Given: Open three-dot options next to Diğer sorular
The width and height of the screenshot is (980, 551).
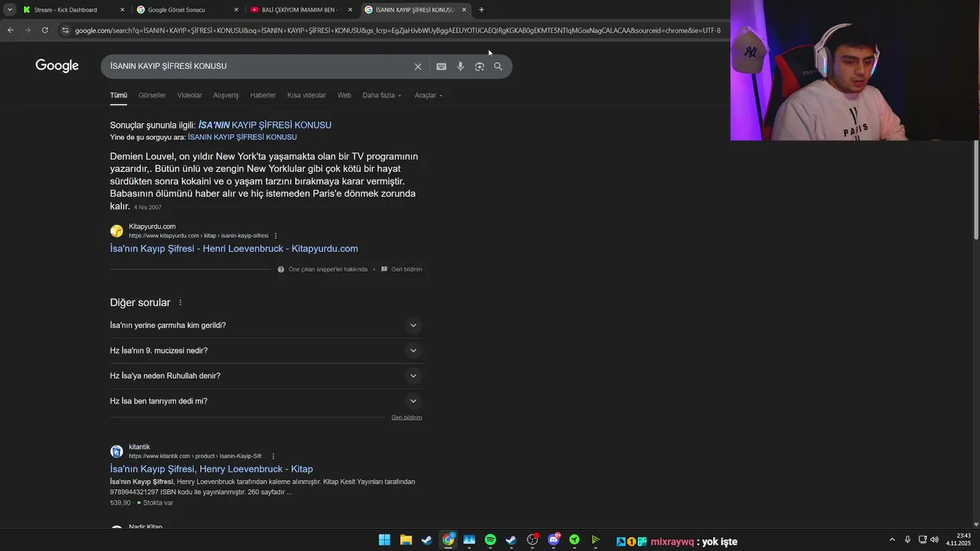Looking at the screenshot, I should pos(181,303).
